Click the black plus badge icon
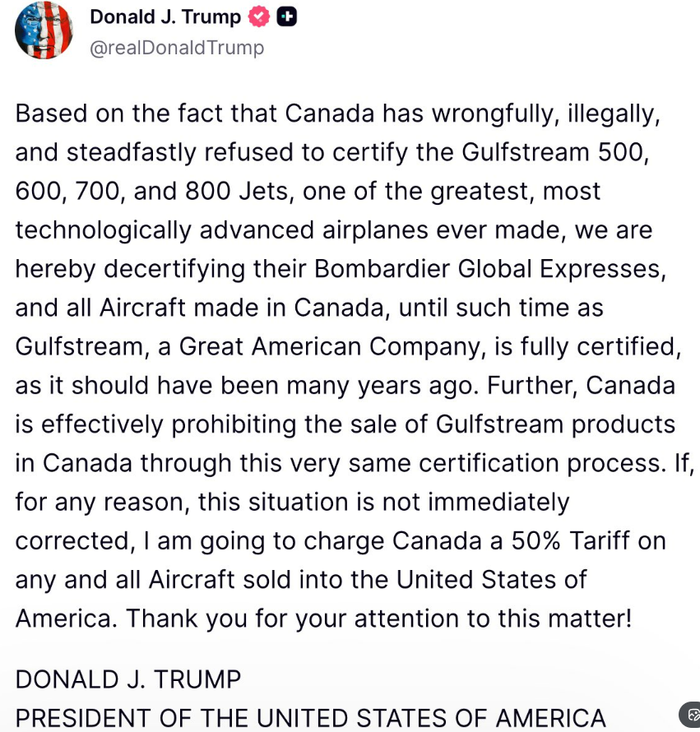700x732 pixels. (286, 16)
